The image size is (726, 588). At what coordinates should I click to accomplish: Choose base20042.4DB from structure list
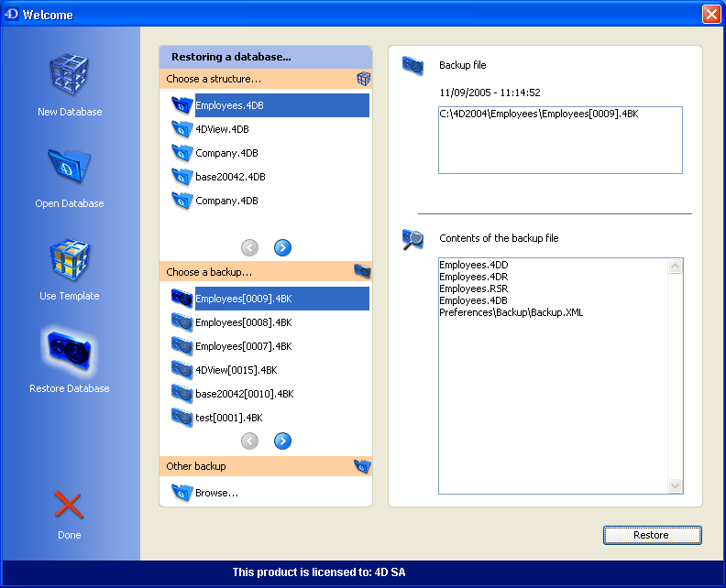(x=230, y=177)
